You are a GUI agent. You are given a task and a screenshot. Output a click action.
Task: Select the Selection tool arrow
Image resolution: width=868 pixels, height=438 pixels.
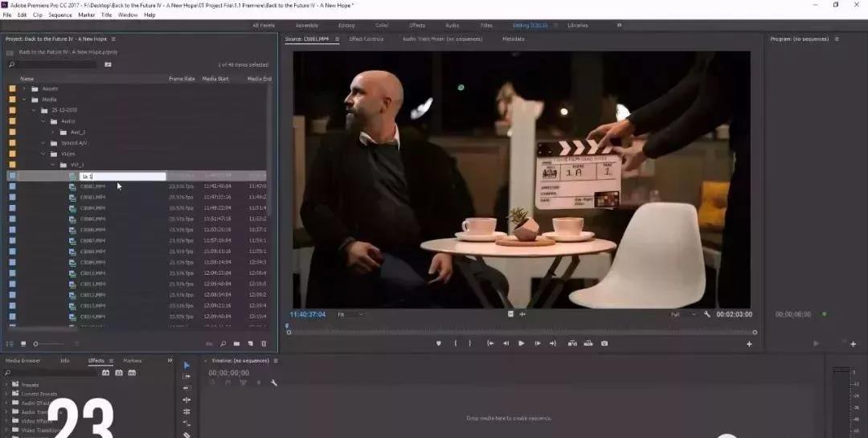[186, 365]
